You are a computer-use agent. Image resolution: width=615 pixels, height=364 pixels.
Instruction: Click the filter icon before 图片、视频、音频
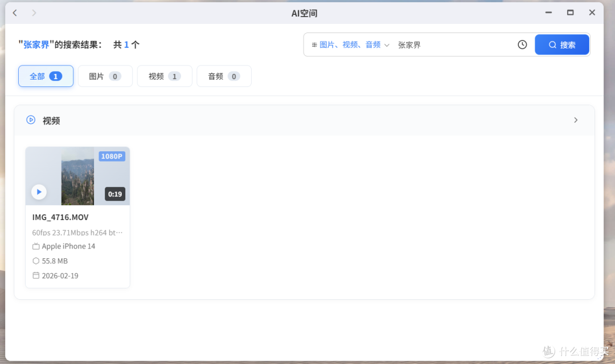[314, 45]
